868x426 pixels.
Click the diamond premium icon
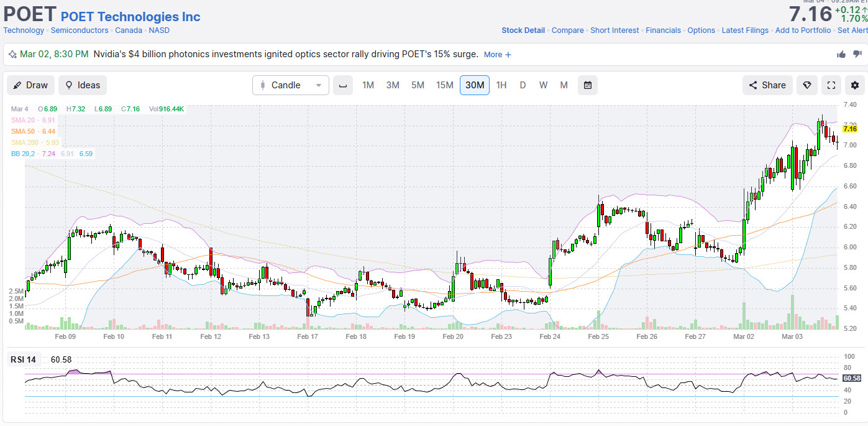pyautogui.click(x=807, y=85)
